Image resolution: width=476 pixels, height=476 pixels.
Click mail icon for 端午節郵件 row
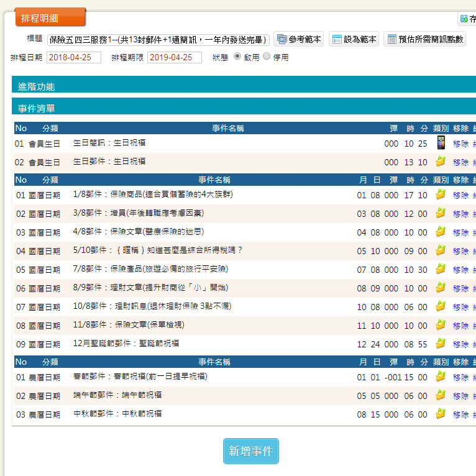click(x=441, y=396)
